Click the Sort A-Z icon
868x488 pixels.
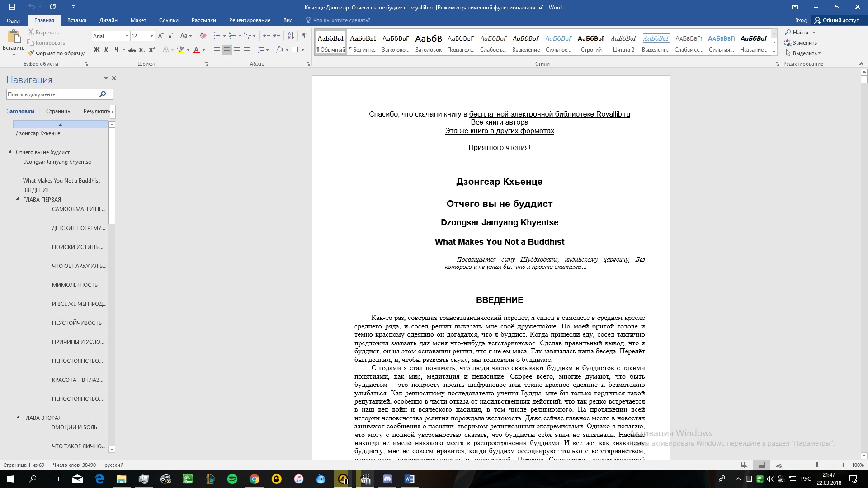[x=291, y=36]
